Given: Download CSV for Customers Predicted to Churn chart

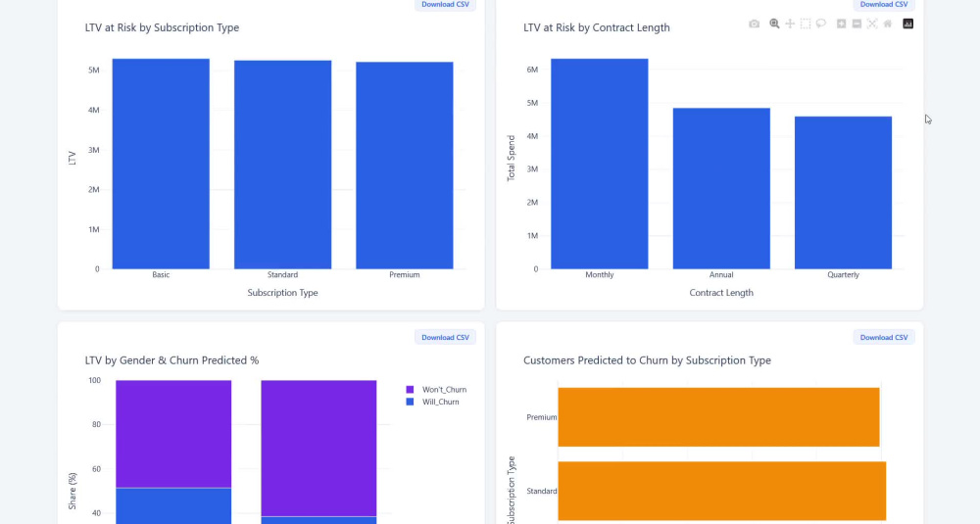Looking at the screenshot, I should [884, 337].
